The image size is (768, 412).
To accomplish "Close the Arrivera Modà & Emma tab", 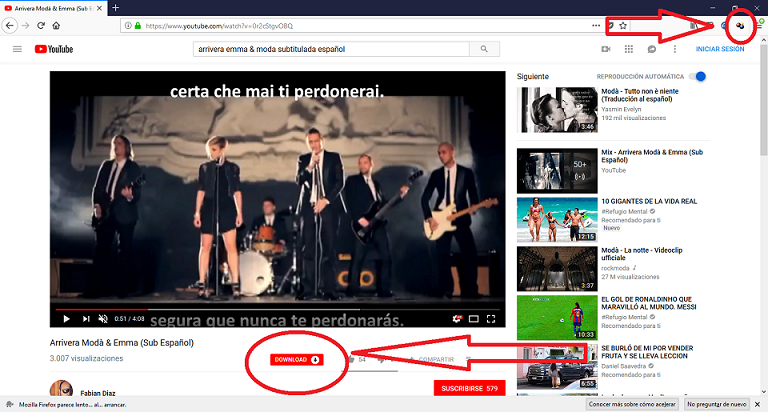I will point(99,8).
